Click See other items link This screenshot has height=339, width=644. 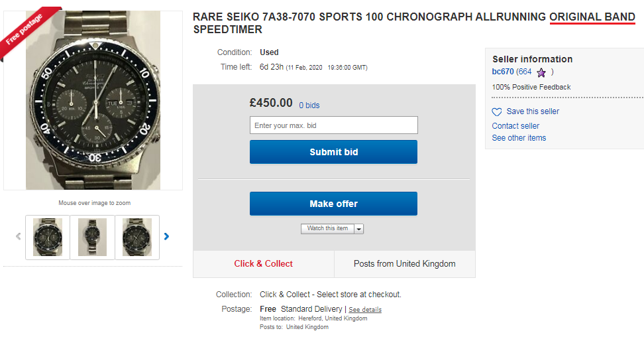[519, 138]
